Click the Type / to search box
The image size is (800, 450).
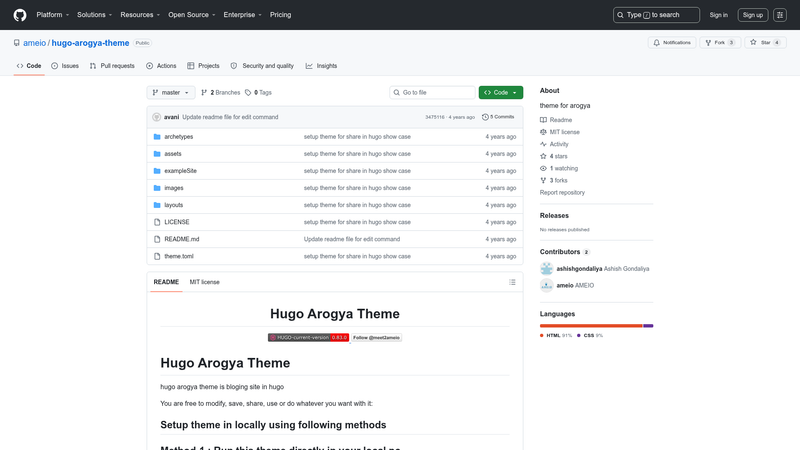[656, 15]
